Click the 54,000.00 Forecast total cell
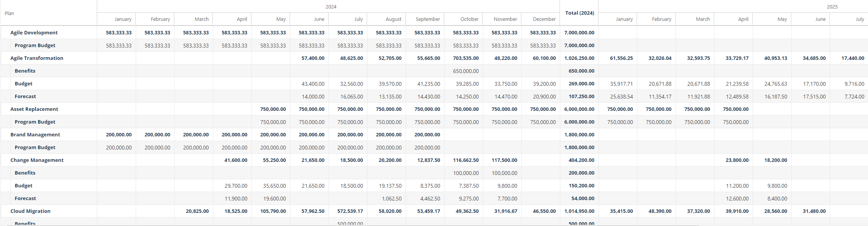The width and height of the screenshot is (868, 226). point(583,198)
